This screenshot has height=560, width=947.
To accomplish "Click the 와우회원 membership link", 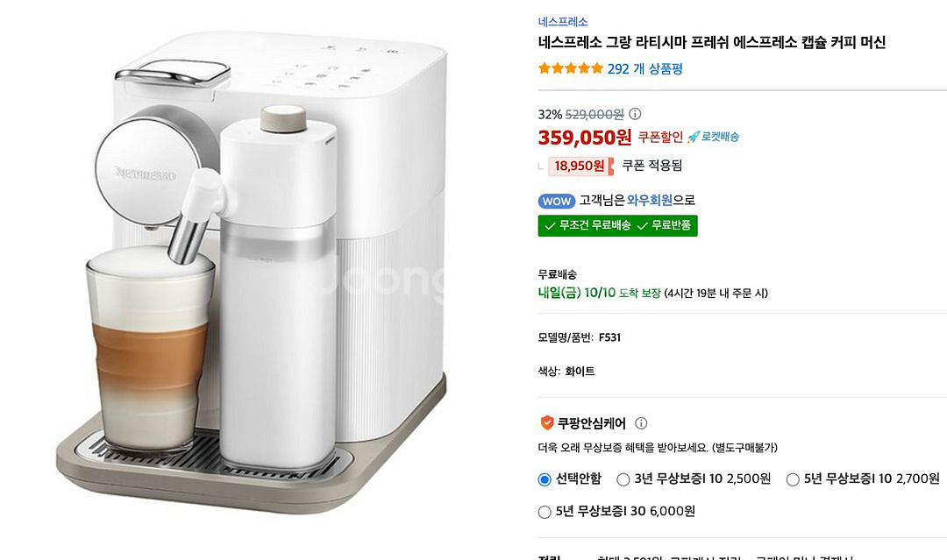I will point(649,201).
